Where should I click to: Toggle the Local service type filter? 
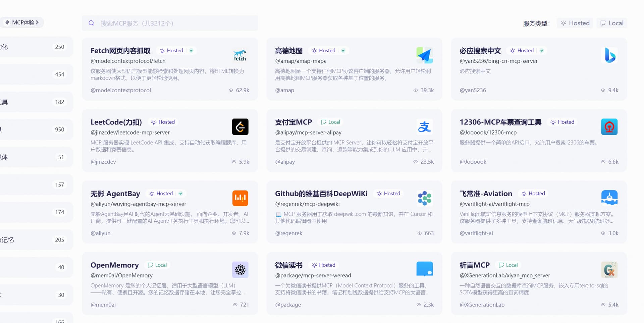point(612,23)
